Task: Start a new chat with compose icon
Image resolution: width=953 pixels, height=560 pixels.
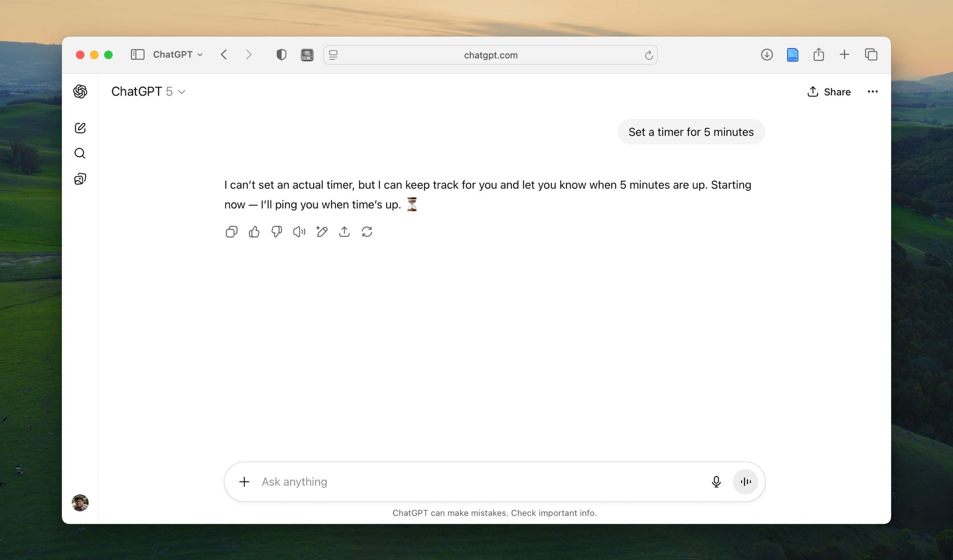Action: click(x=80, y=128)
